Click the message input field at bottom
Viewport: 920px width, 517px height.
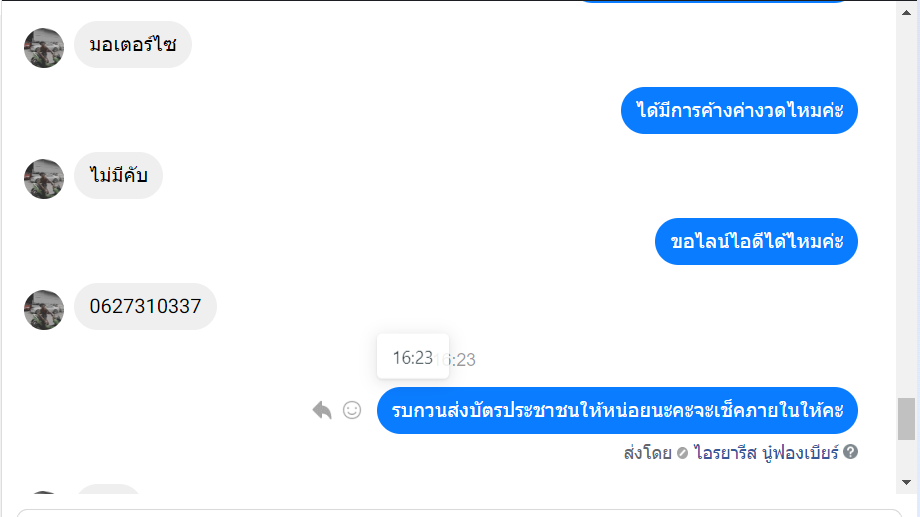click(460, 512)
